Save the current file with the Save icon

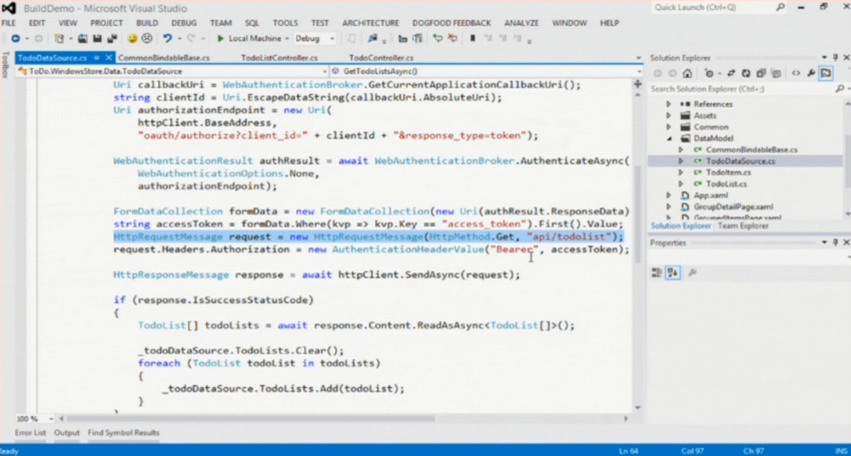[98, 39]
